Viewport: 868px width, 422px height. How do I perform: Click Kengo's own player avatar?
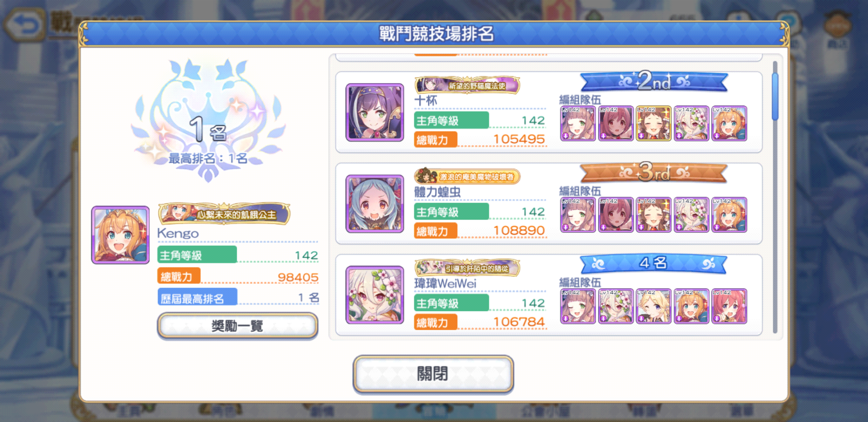pos(120,235)
